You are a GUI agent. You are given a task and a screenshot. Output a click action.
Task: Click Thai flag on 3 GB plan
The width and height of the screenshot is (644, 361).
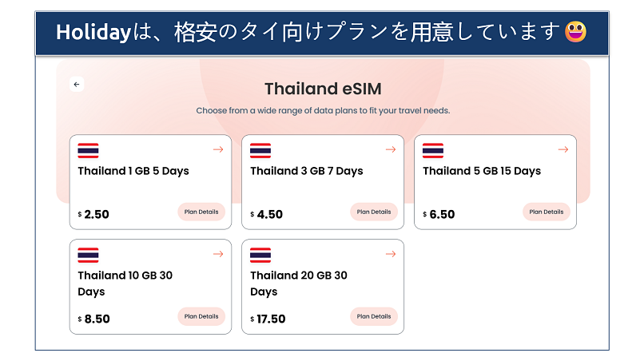260,150
